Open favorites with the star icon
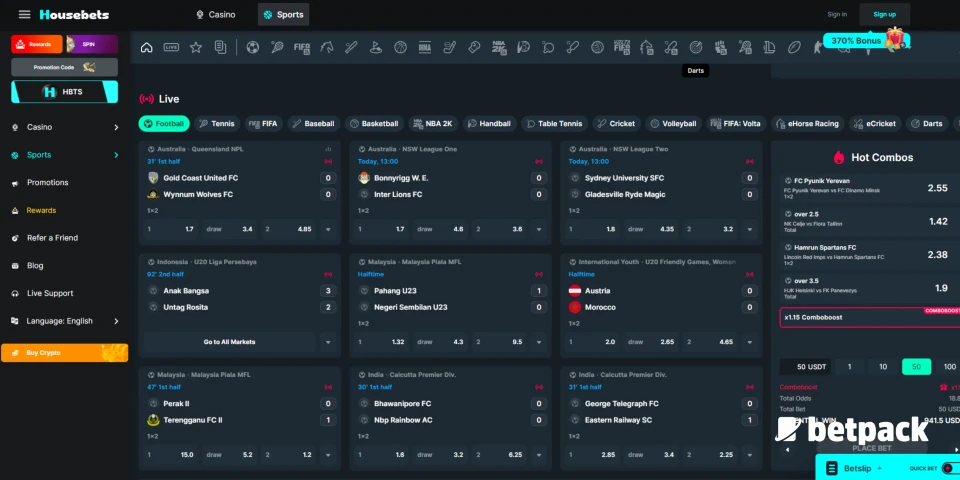Viewport: 960px width, 480px height. coord(196,47)
